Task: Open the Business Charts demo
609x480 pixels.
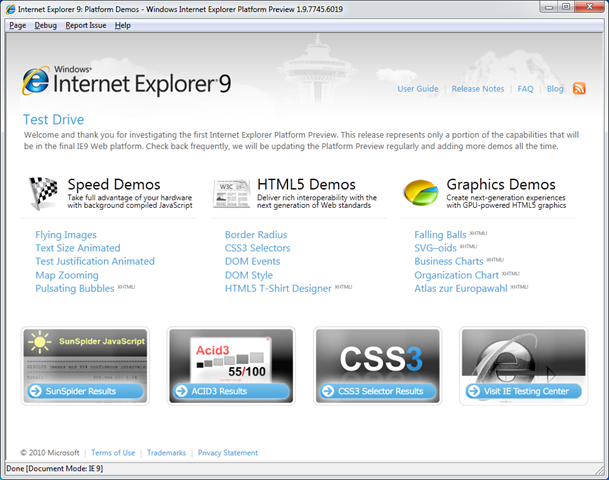Action: (x=449, y=261)
